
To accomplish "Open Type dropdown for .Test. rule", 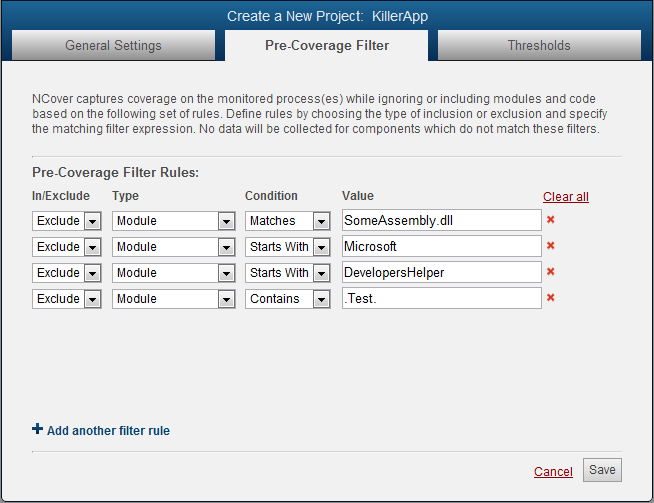I will pos(225,299).
